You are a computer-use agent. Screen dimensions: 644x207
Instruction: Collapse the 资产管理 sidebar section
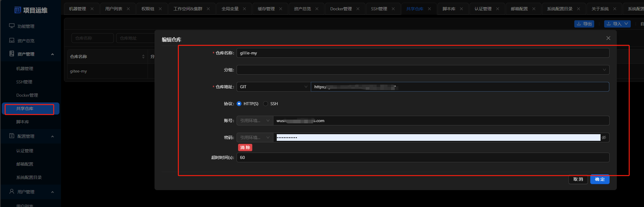[53, 54]
